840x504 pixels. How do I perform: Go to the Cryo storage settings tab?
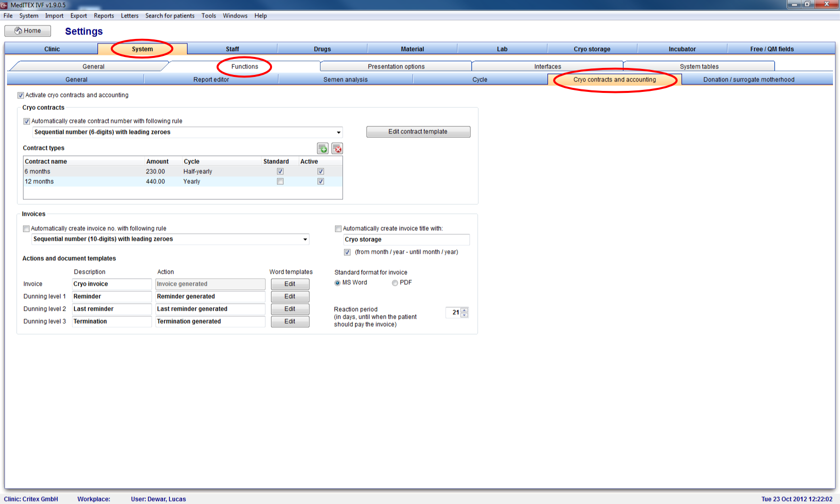pos(592,49)
